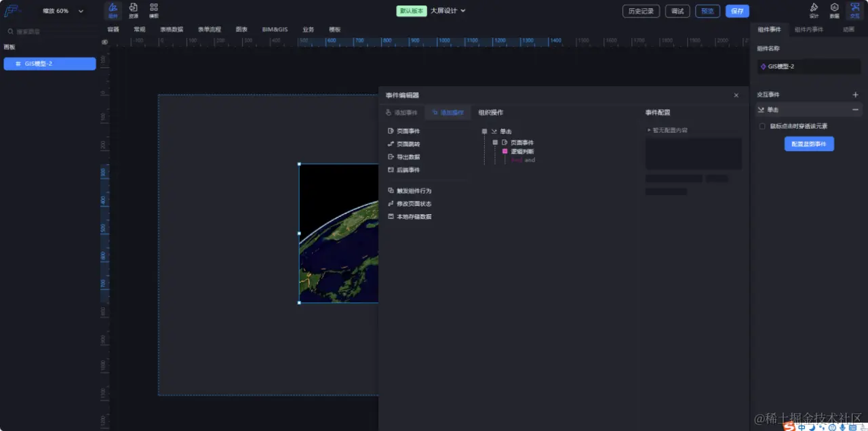The width and height of the screenshot is (868, 431).
Task: Click the 保存 save button
Action: click(x=737, y=11)
